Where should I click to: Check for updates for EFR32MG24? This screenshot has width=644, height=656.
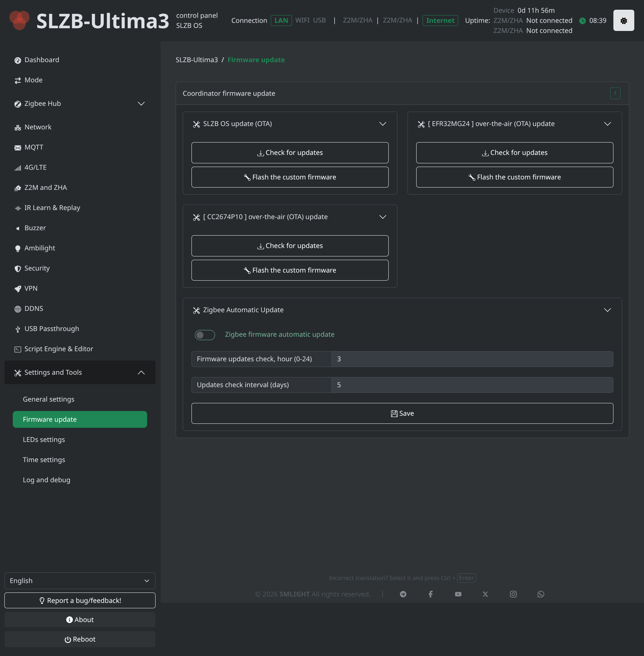coord(514,153)
